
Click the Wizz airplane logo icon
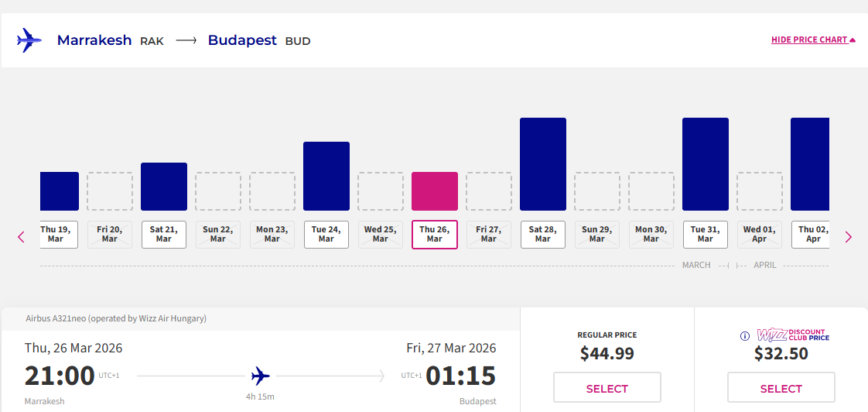[29, 40]
